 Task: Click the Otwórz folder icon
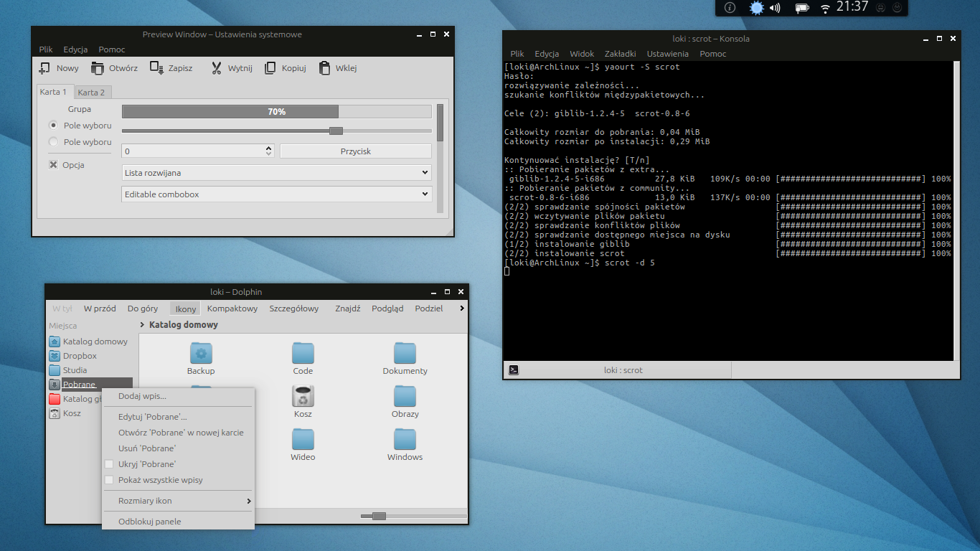click(x=97, y=68)
